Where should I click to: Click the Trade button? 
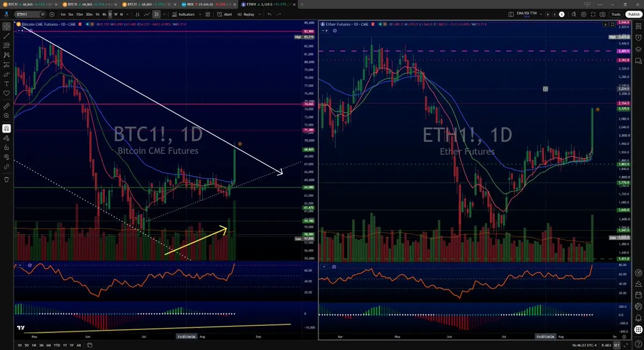pyautogui.click(x=616, y=14)
